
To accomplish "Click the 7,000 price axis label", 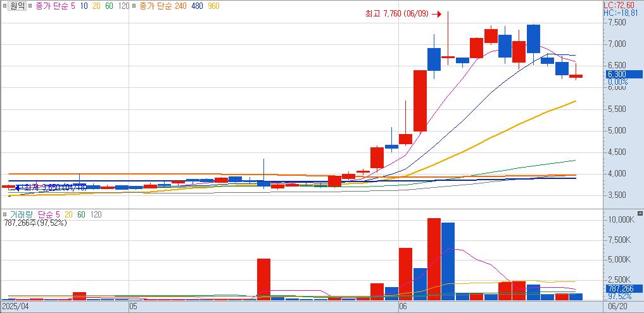I will 617,44.
